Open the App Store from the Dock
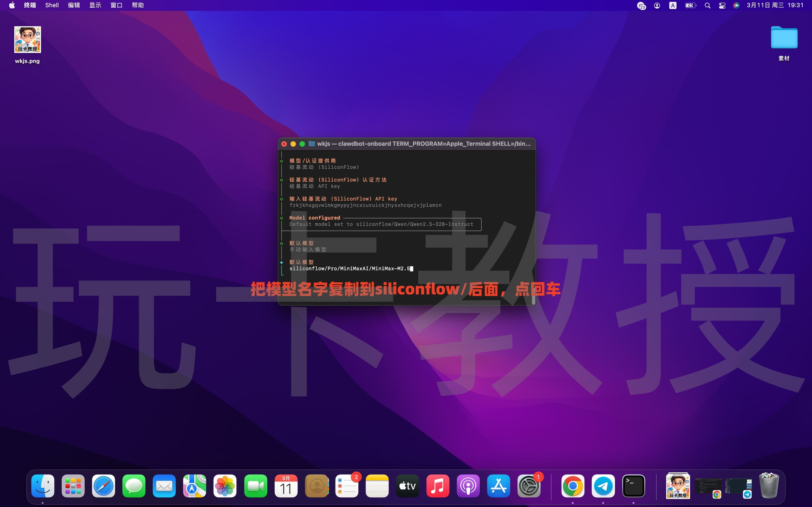Screen dimensions: 812x507 point(498,486)
